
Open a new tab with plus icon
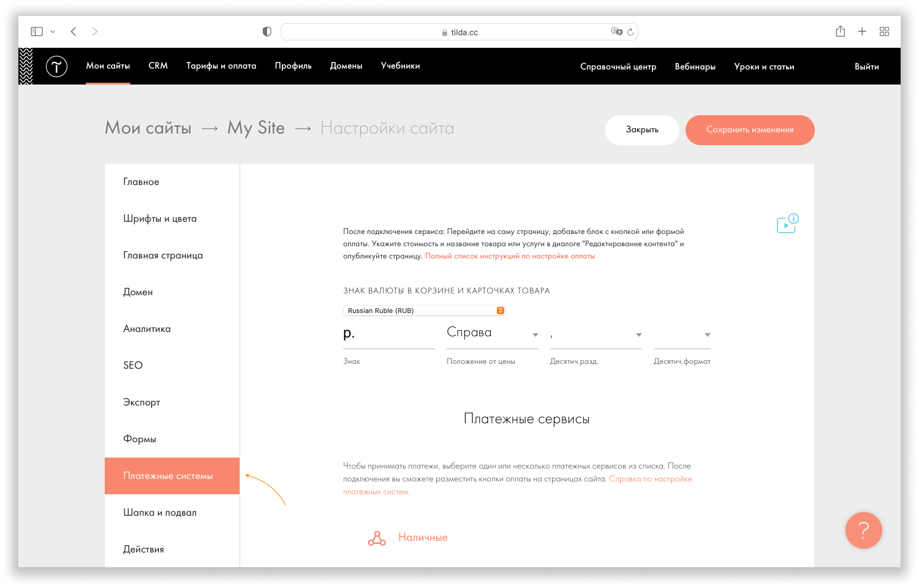pos(862,31)
